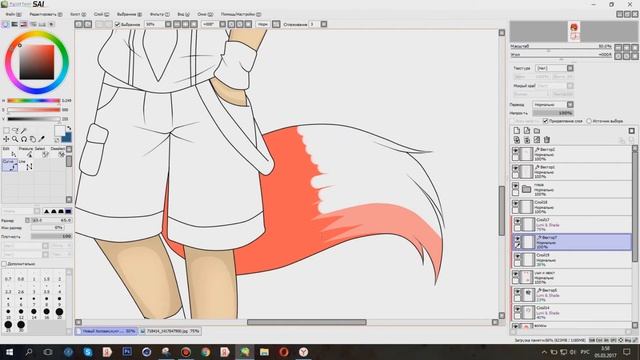Pick the sharpest brush edge shape

coord(68,211)
